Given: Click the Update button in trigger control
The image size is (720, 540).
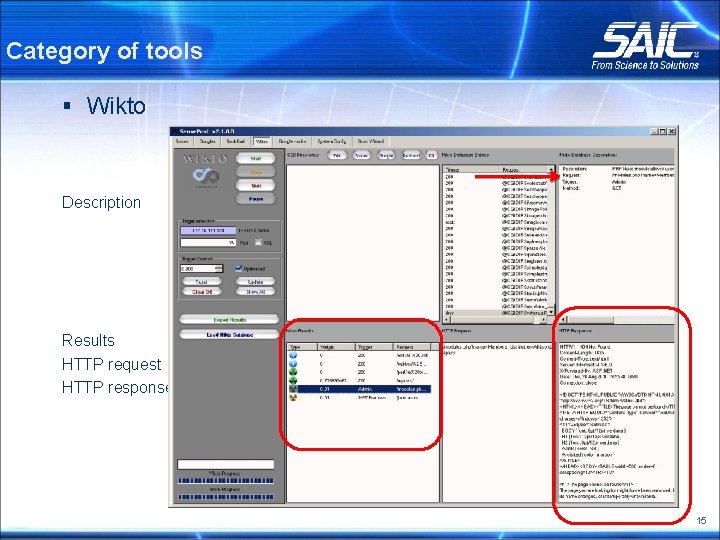Looking at the screenshot, I should 255,281.
